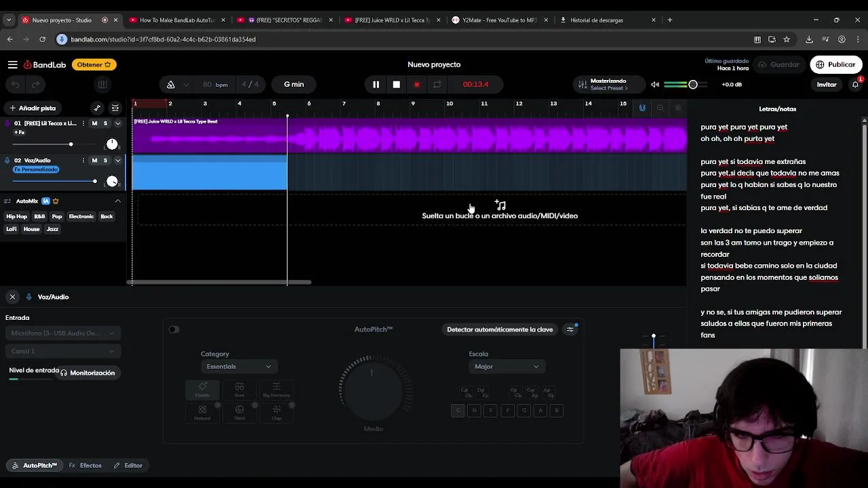
Task: Solo track 02 Voz/Audio
Action: (x=105, y=161)
